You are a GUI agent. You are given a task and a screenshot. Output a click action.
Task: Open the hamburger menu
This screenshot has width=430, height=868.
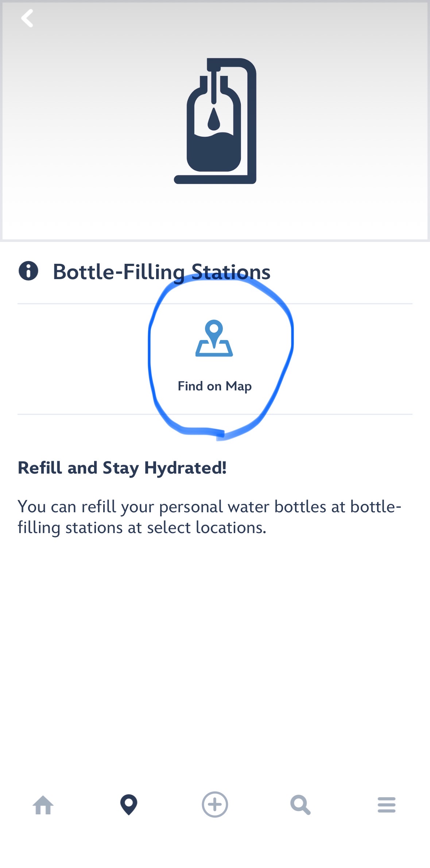387,805
